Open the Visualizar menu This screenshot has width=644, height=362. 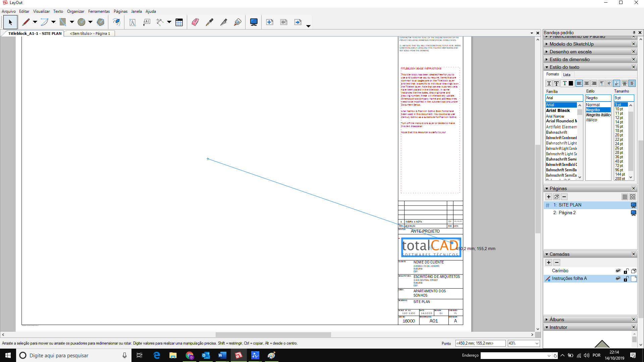(41, 11)
